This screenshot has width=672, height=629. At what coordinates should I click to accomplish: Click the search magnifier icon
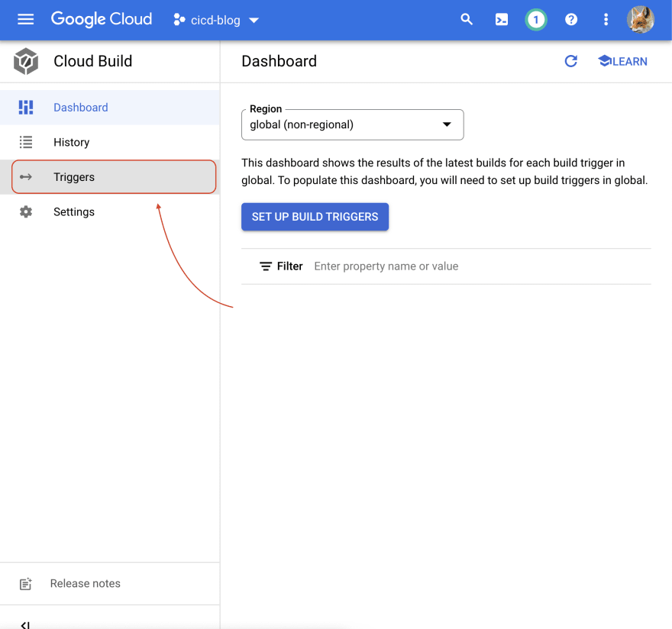pos(467,19)
